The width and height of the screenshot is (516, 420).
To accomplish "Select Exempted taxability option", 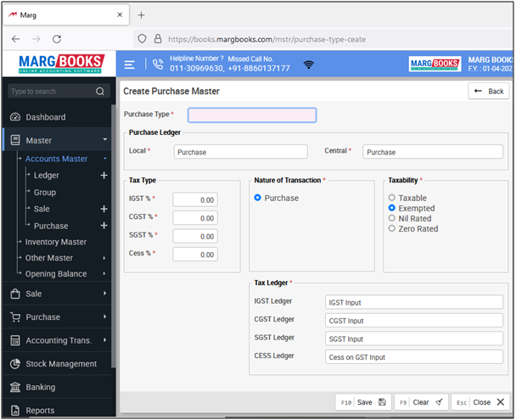I will click(x=391, y=208).
